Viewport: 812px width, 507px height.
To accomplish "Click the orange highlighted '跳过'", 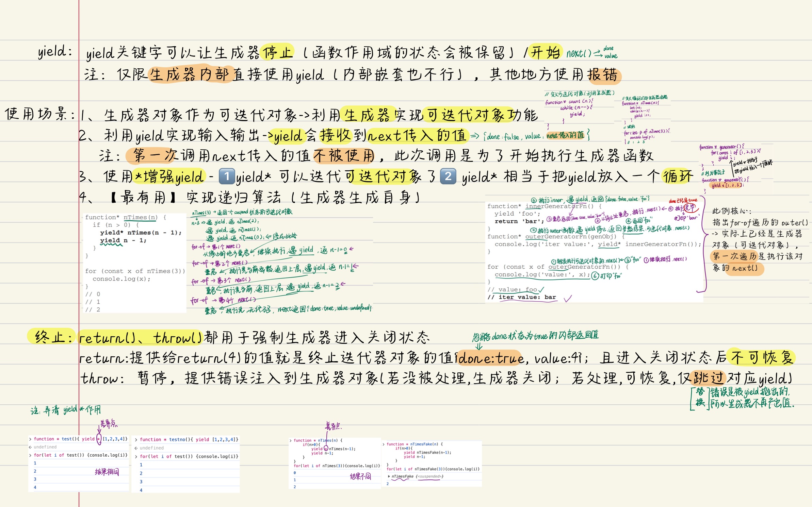I will pos(708,377).
